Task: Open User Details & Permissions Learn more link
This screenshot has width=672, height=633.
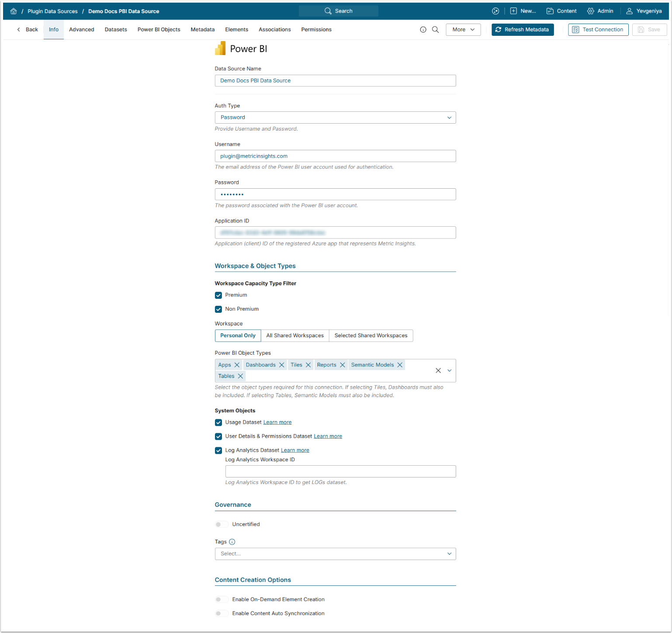Action: [x=328, y=436]
